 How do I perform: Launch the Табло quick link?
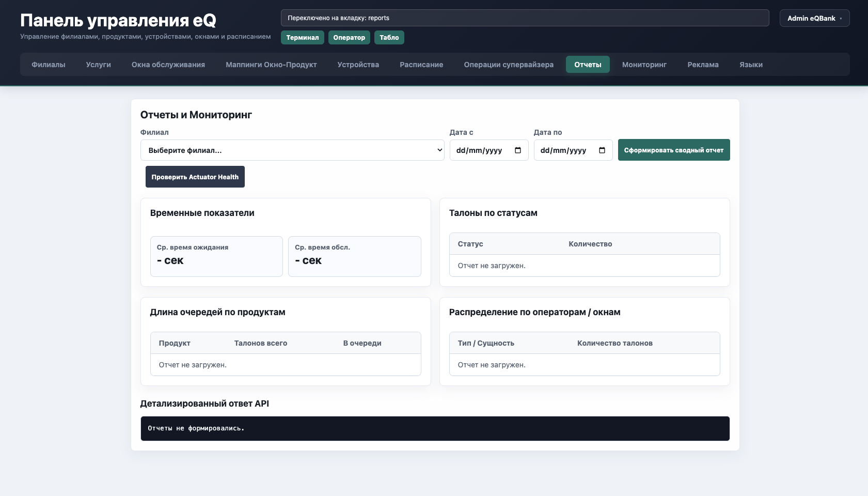(389, 38)
